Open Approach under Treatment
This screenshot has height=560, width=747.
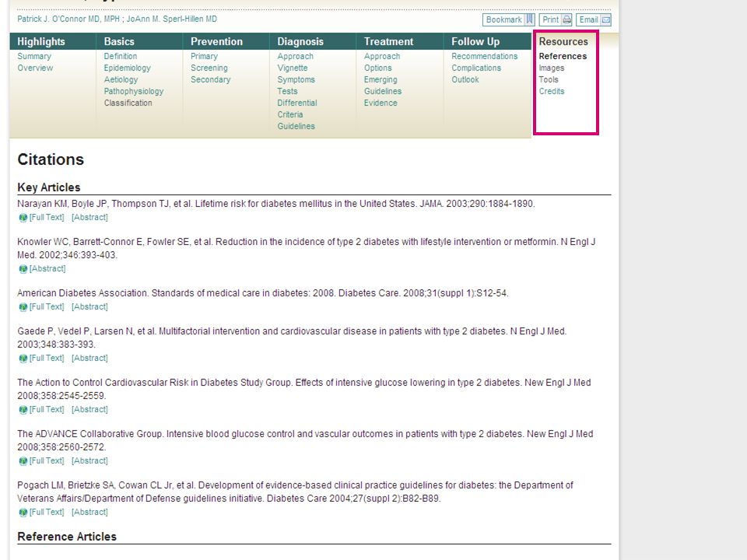[382, 56]
